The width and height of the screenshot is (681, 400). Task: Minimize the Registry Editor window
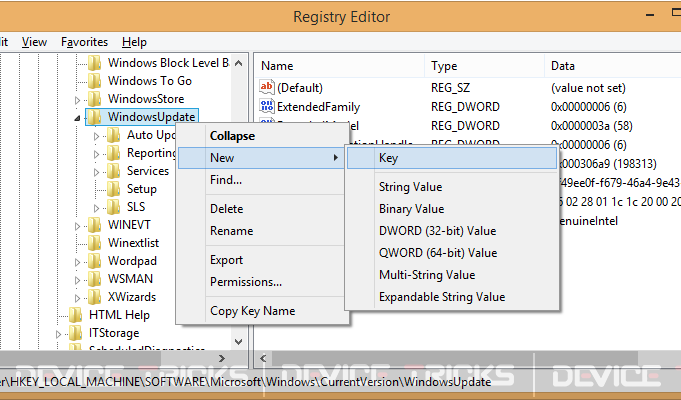[x=650, y=16]
